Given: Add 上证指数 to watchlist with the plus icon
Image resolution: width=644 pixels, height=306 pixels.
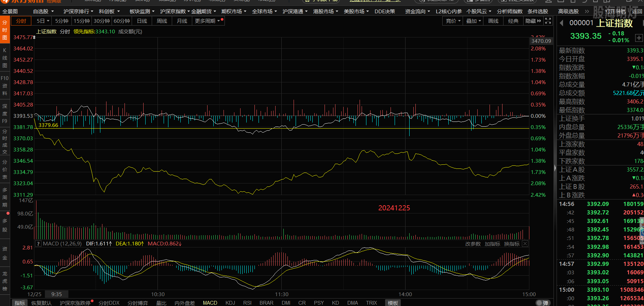Looking at the screenshot, I should (x=639, y=38).
